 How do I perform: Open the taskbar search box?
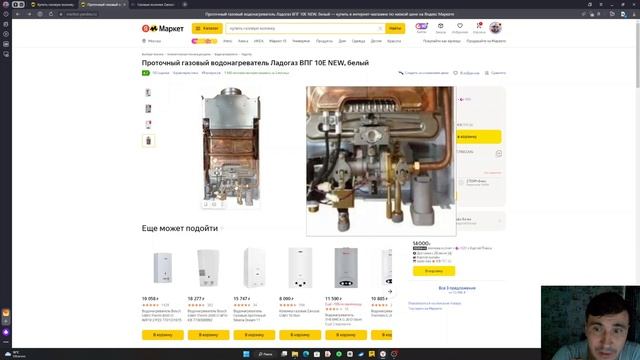(266, 354)
